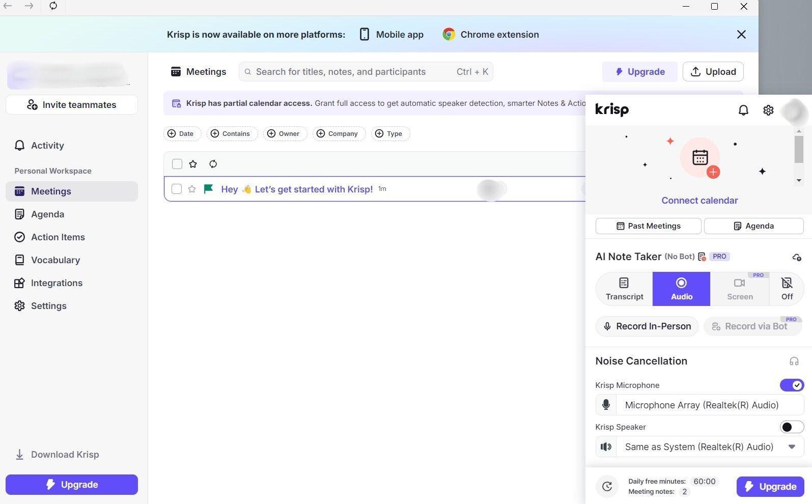
Task: Dismiss the platforms banner with X
Action: 741,35
